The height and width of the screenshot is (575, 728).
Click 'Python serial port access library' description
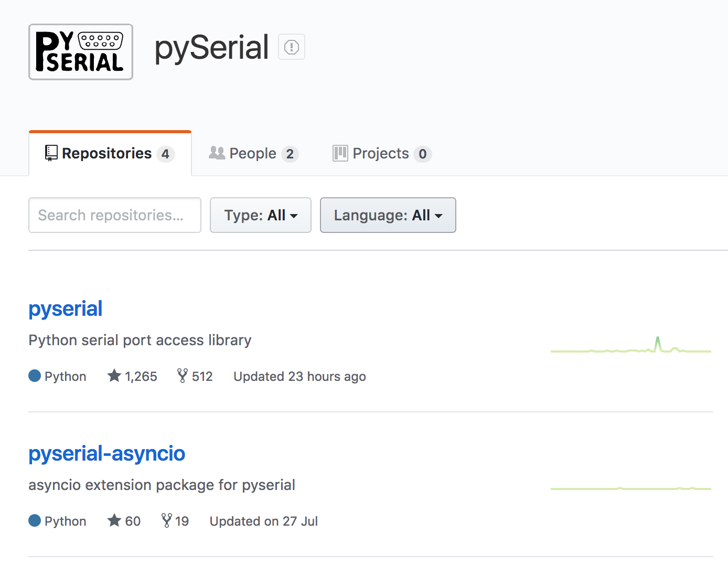[140, 340]
